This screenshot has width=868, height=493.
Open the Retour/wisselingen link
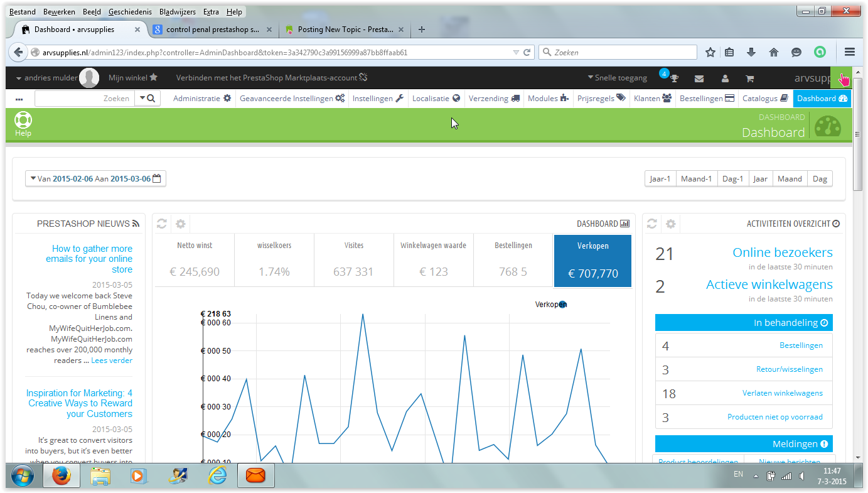tap(790, 369)
